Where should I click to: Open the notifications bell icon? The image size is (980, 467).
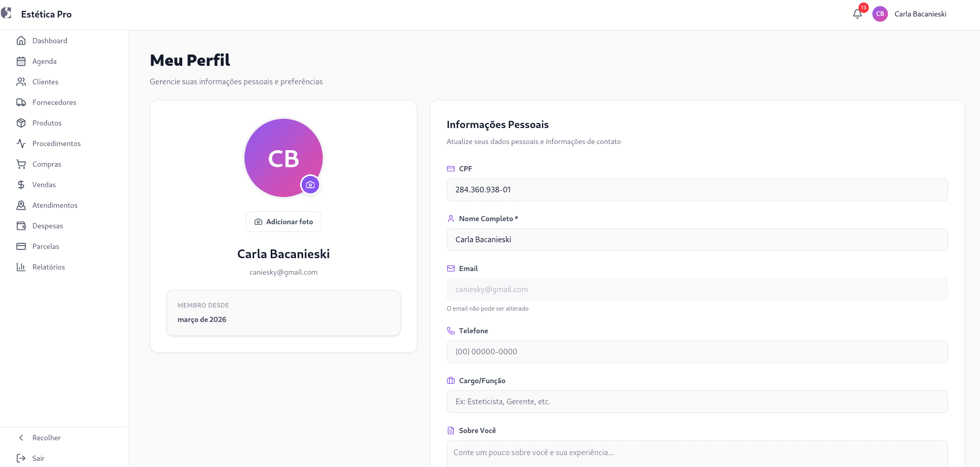click(857, 14)
